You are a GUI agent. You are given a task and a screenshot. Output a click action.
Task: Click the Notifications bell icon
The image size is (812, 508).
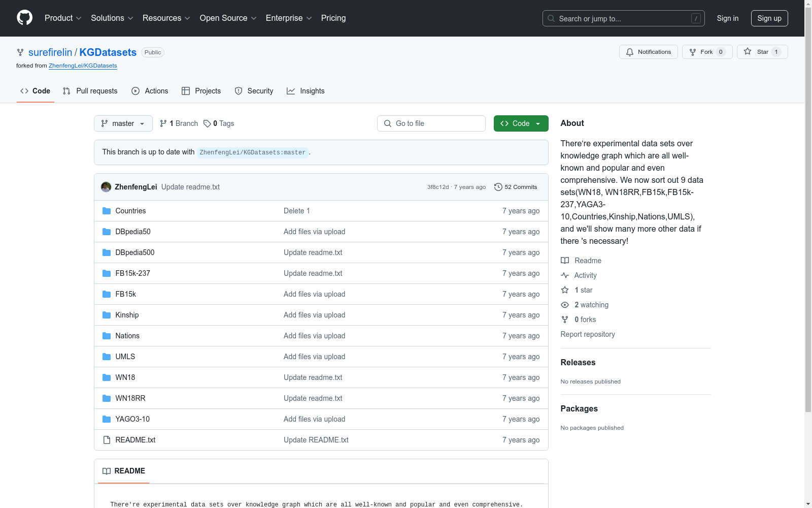click(x=630, y=52)
